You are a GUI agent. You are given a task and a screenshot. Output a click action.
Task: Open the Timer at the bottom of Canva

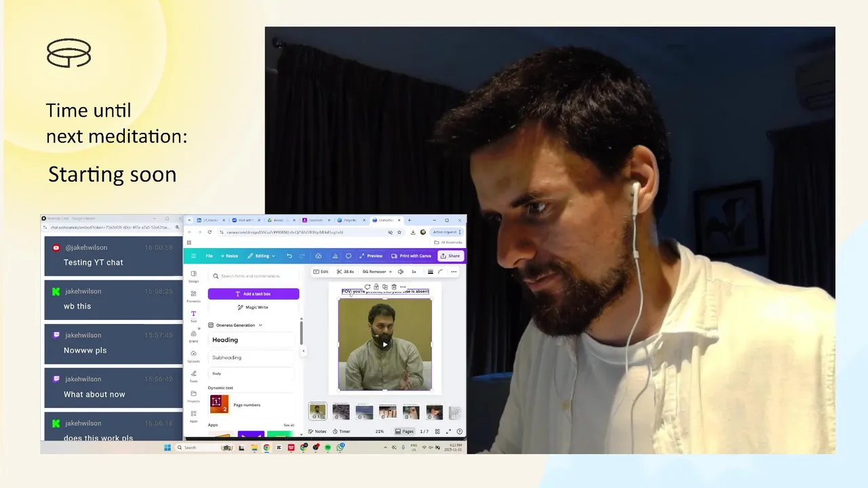click(342, 432)
